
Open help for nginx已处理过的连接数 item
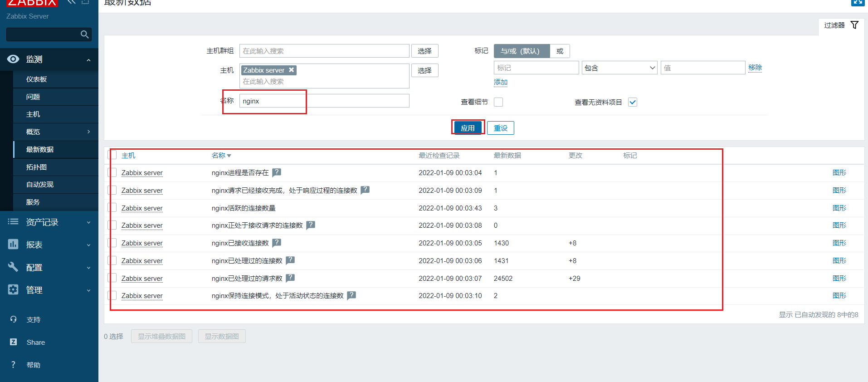pos(290,260)
